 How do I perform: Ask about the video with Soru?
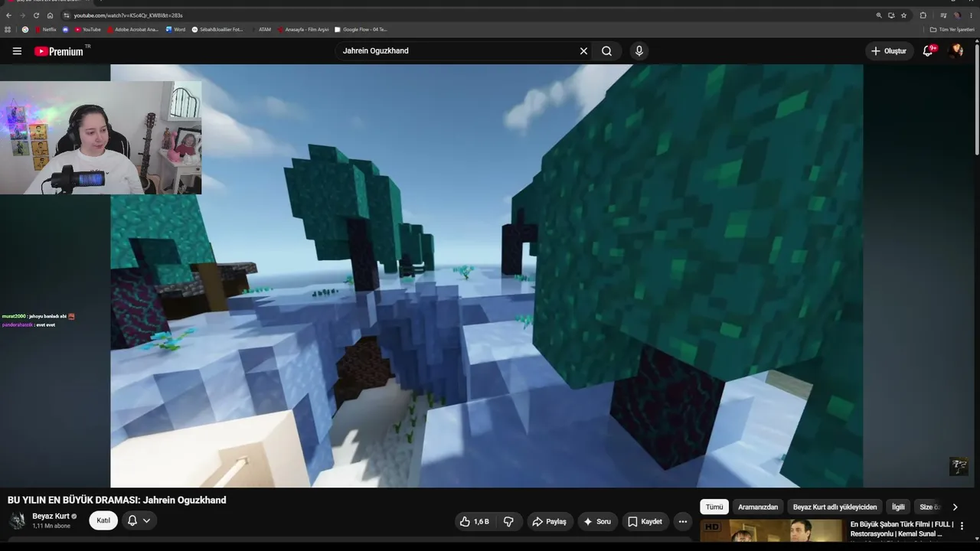click(597, 522)
